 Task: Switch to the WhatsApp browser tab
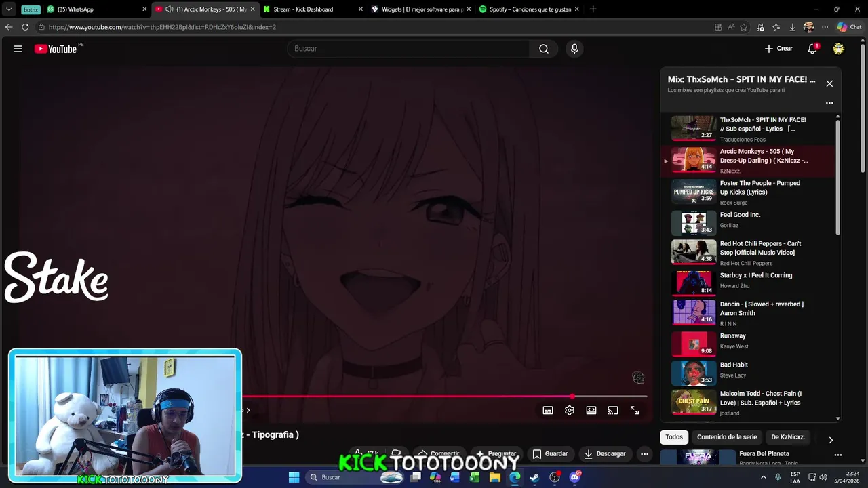tap(97, 9)
